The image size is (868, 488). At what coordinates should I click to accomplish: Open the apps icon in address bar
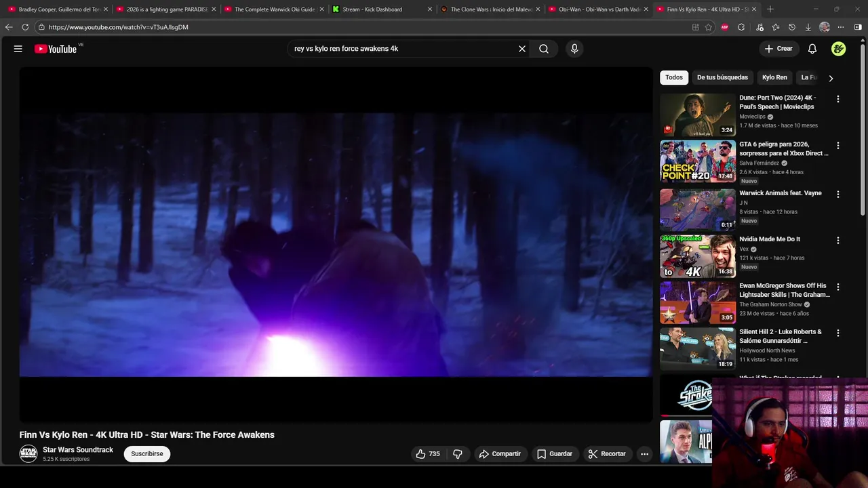pyautogui.click(x=696, y=27)
